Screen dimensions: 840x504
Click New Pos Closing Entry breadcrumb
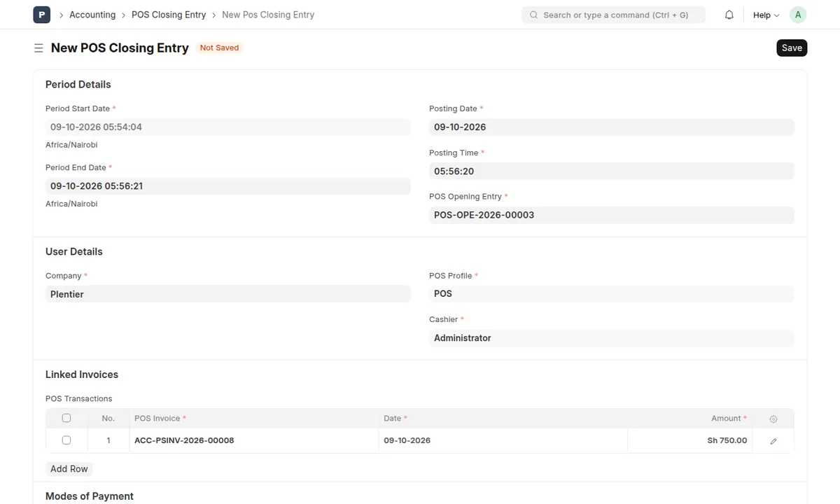268,15
